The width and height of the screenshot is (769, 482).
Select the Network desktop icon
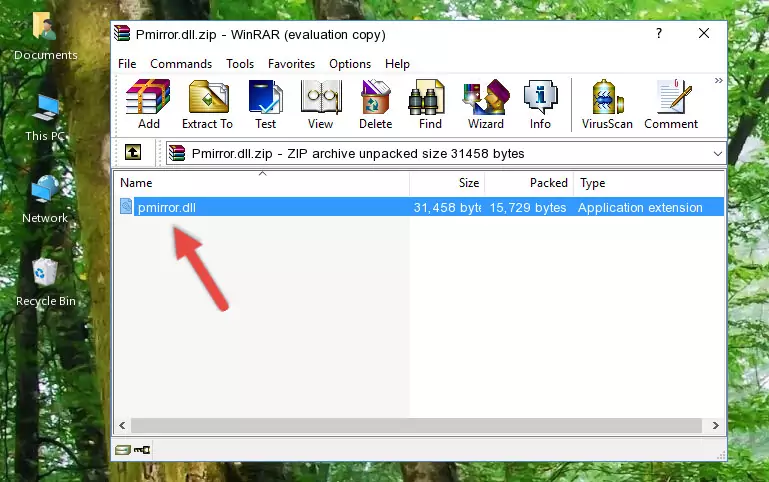(x=45, y=200)
